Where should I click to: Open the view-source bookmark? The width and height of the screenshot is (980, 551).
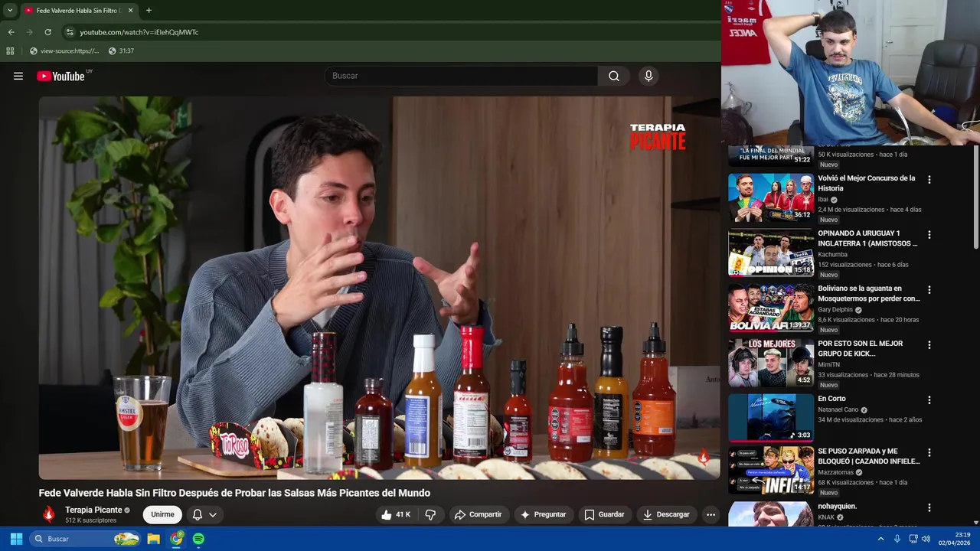pyautogui.click(x=64, y=51)
